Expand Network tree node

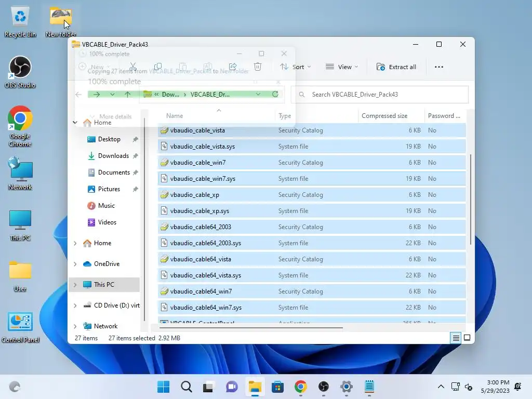(75, 326)
